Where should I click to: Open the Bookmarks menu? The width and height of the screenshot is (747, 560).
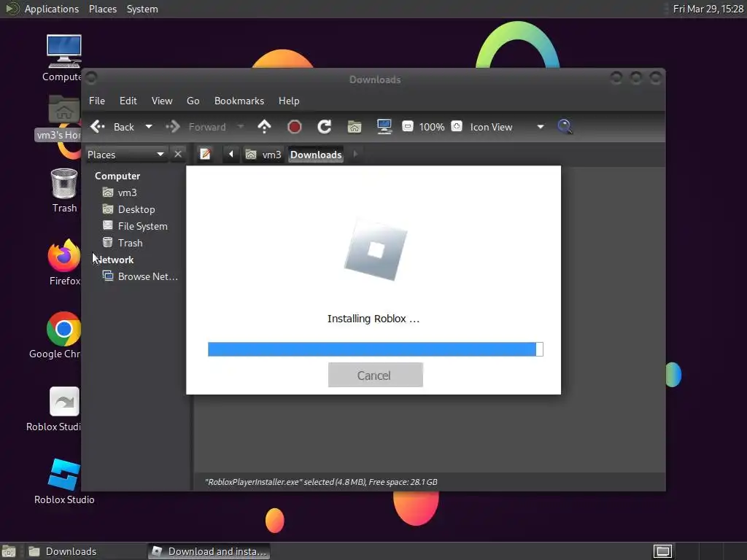point(239,101)
